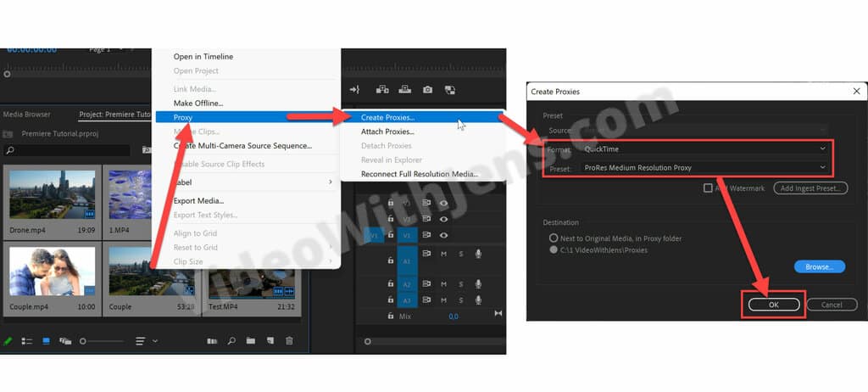Click the project panel thumbnail zoom slider
Viewport: 868px width, 392px height.
point(102,341)
